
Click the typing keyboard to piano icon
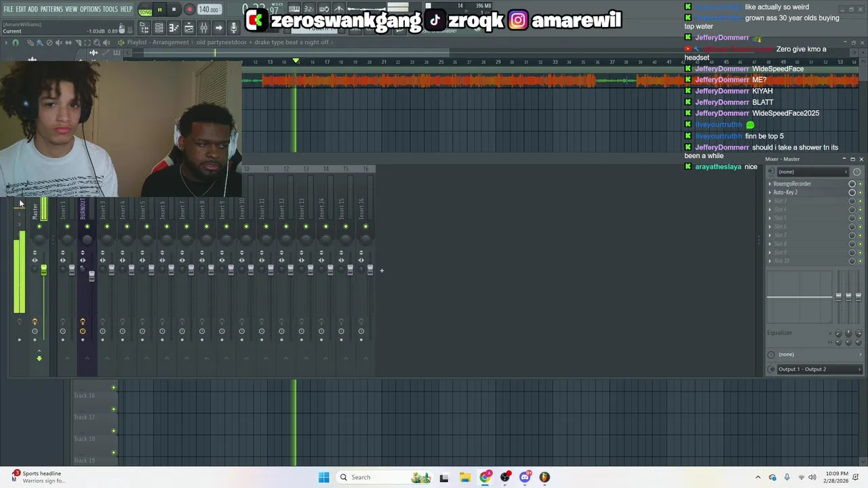[x=294, y=9]
